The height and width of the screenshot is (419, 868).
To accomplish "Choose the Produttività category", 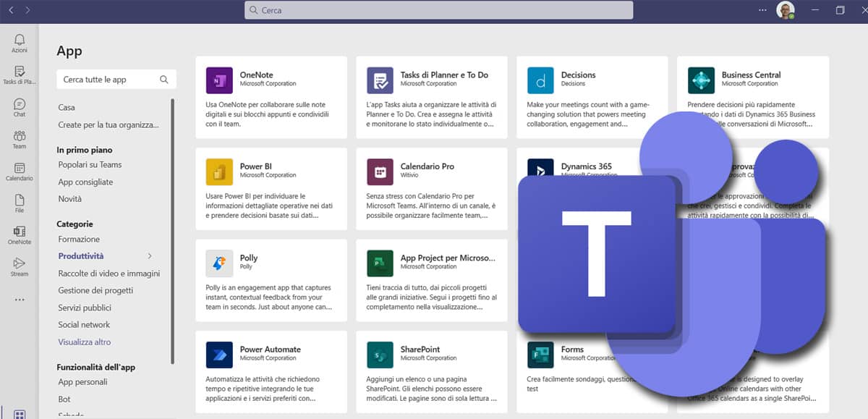I will pos(81,256).
